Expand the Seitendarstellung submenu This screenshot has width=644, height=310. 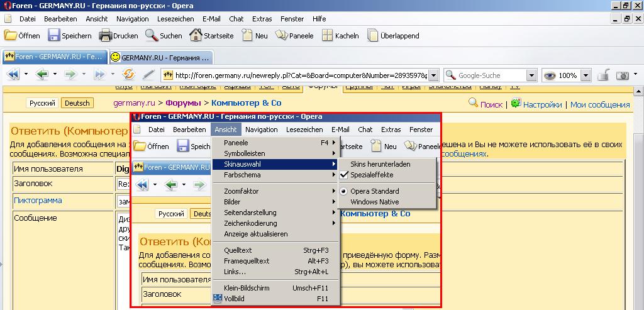(276, 213)
